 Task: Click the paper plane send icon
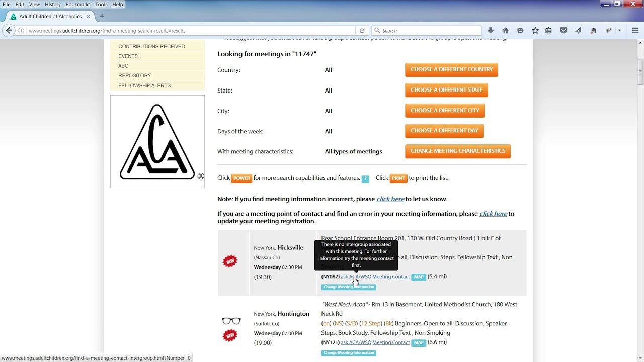(579, 31)
